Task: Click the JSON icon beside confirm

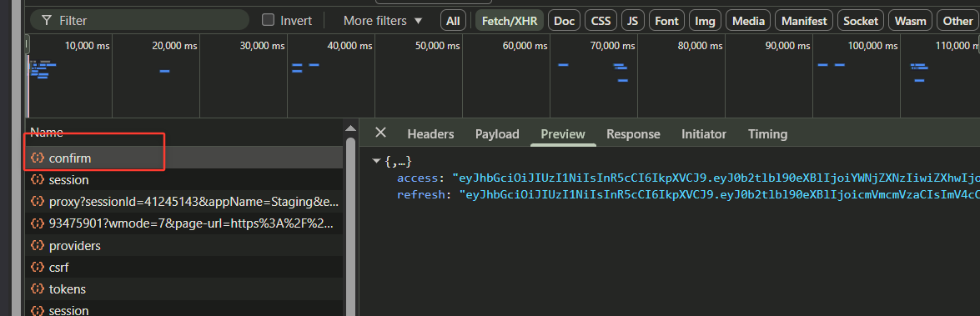Action: pos(37,158)
